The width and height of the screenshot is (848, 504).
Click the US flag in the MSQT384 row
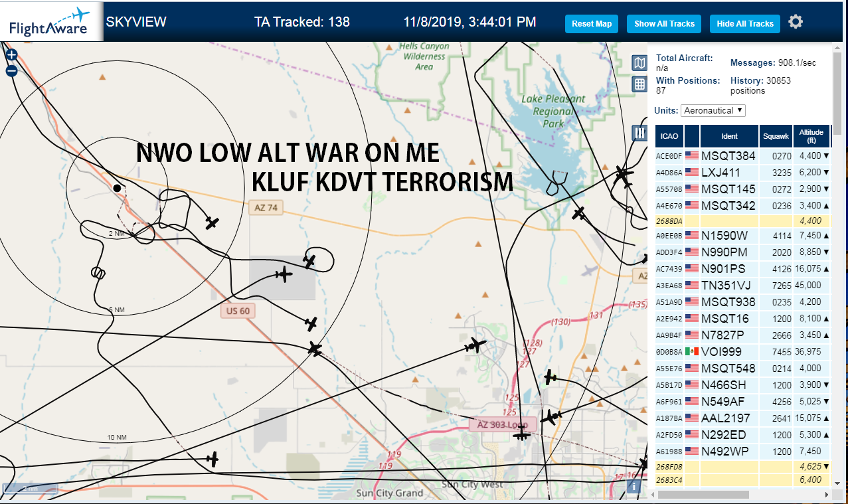(692, 155)
